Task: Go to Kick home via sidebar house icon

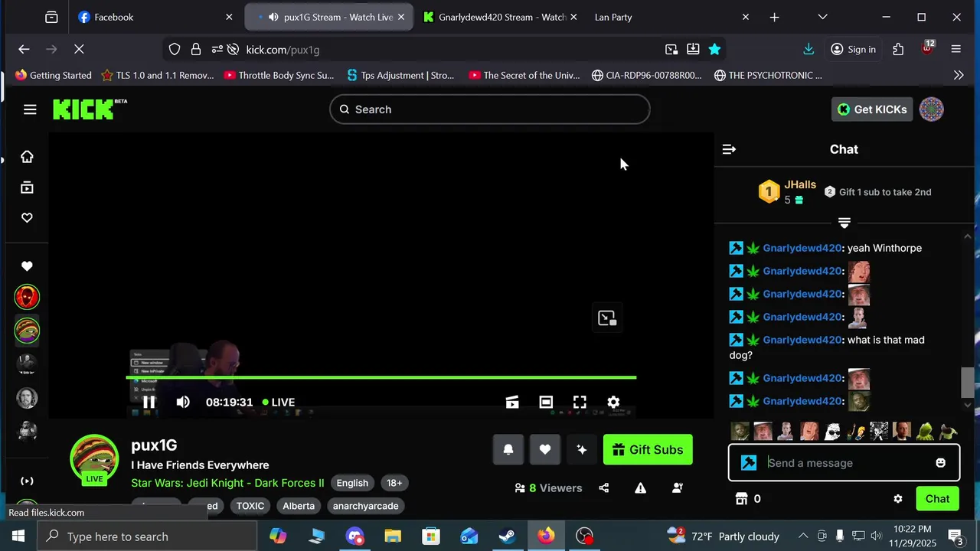Action: pyautogui.click(x=27, y=157)
